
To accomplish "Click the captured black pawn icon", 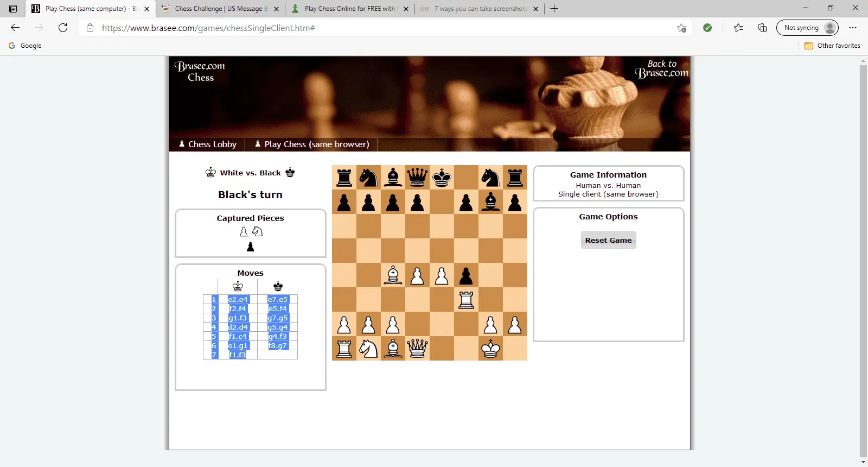I will coord(250,247).
